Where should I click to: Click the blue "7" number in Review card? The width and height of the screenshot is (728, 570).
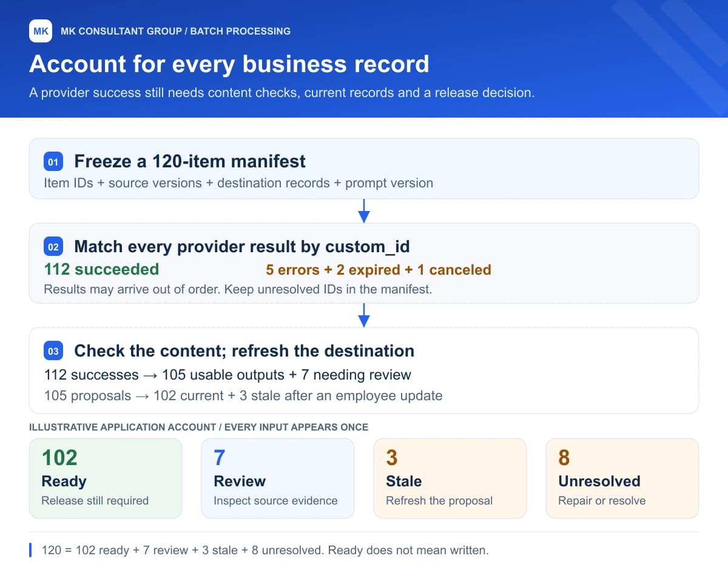[219, 458]
